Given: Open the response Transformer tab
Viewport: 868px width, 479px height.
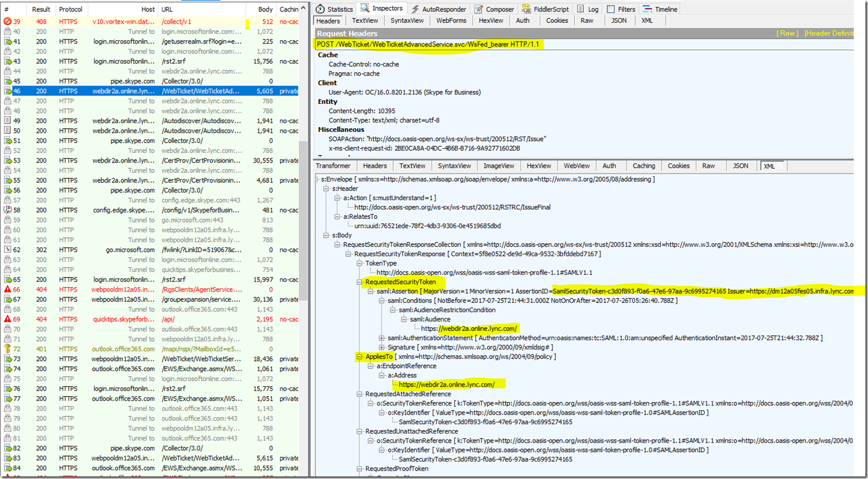Looking at the screenshot, I should click(x=333, y=166).
